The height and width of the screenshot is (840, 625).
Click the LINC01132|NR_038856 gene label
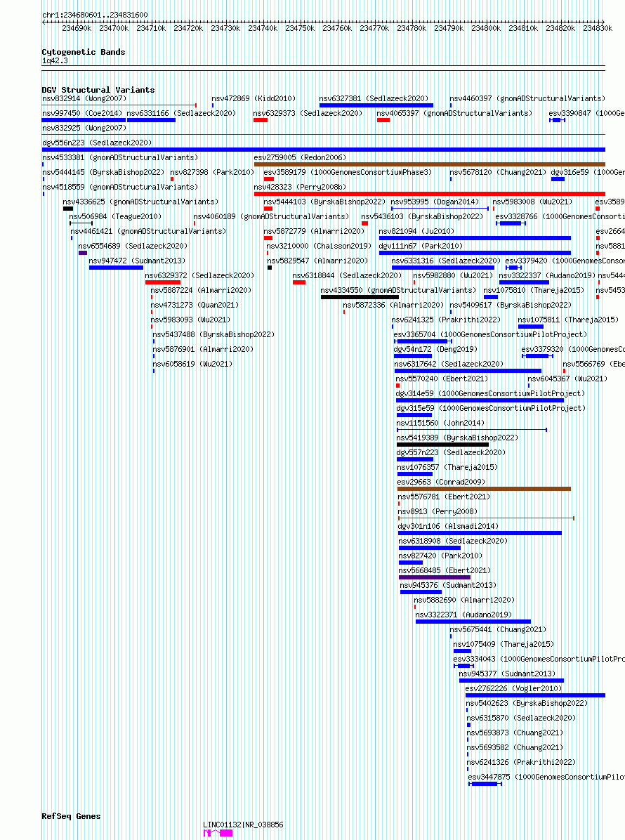(243, 825)
